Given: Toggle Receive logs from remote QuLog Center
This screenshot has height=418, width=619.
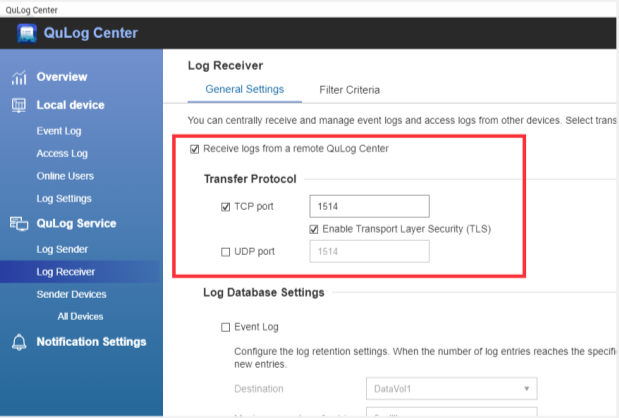Looking at the screenshot, I should (x=194, y=149).
